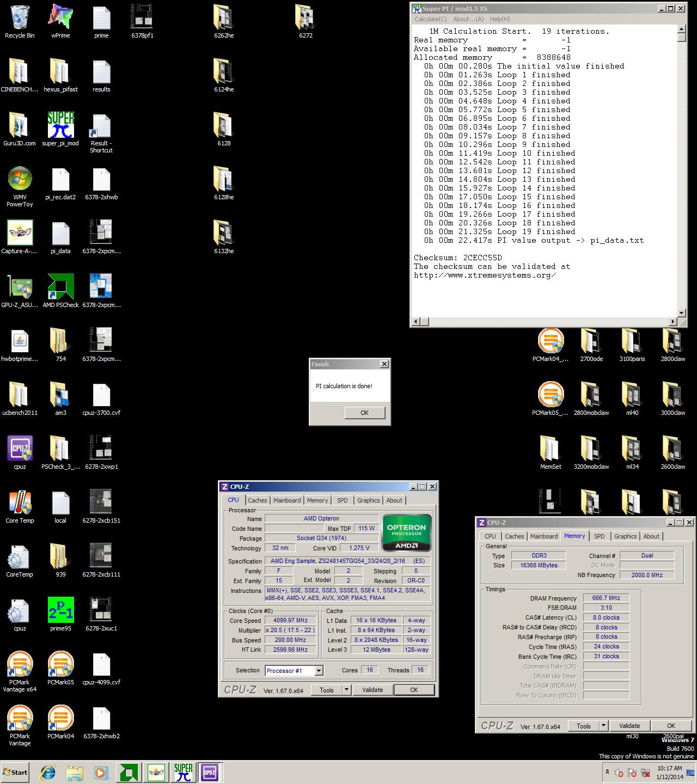697x784 pixels.
Task: Click OK in the Finish dialog
Action: click(x=364, y=413)
